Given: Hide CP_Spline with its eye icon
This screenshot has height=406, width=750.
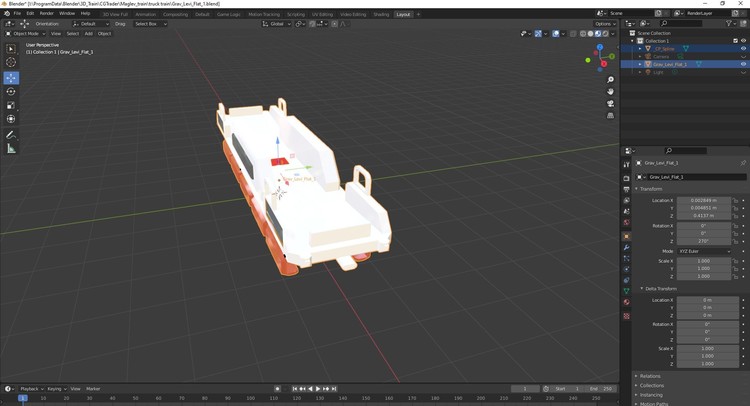Looking at the screenshot, I should point(743,48).
